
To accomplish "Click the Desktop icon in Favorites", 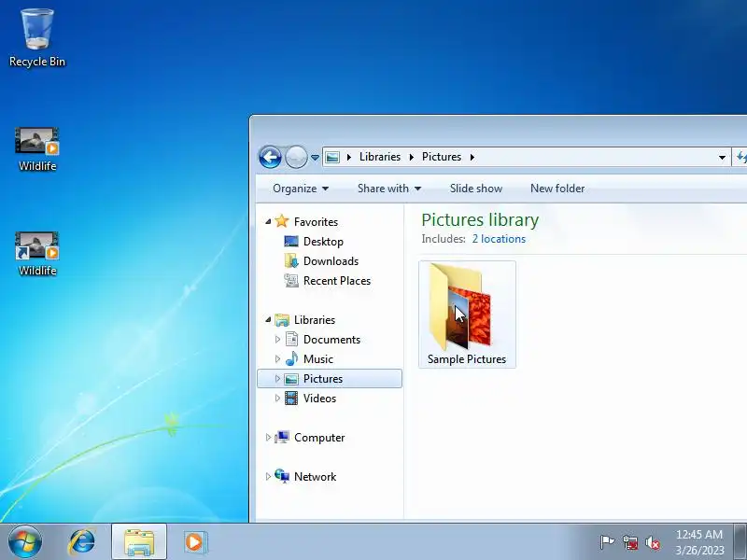I will click(291, 242).
